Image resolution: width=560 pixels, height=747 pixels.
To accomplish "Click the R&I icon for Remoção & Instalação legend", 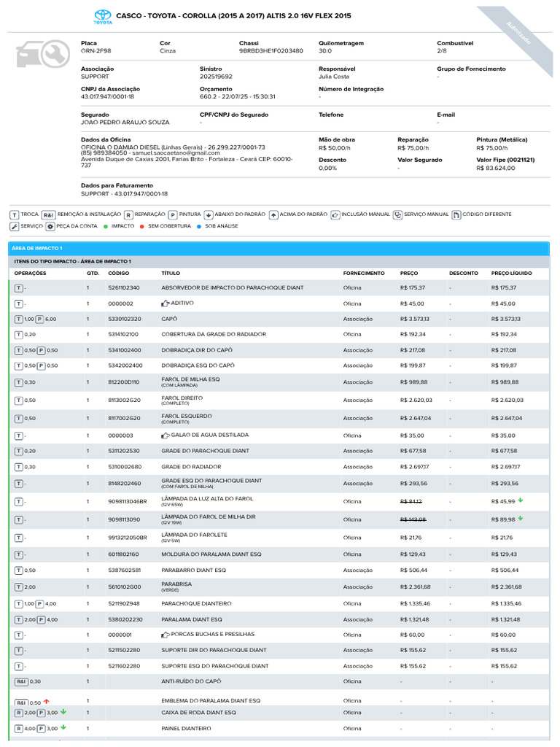I will click(x=49, y=215).
